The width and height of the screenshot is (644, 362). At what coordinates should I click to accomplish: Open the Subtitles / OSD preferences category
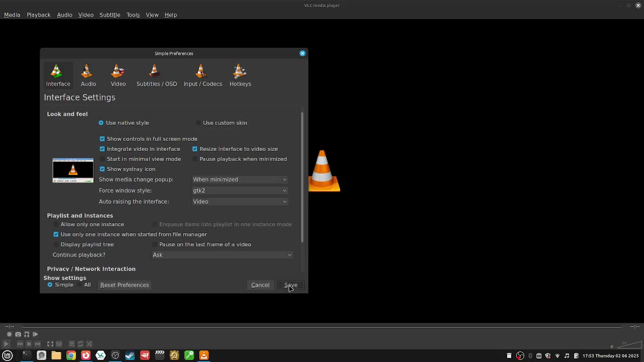(156, 75)
